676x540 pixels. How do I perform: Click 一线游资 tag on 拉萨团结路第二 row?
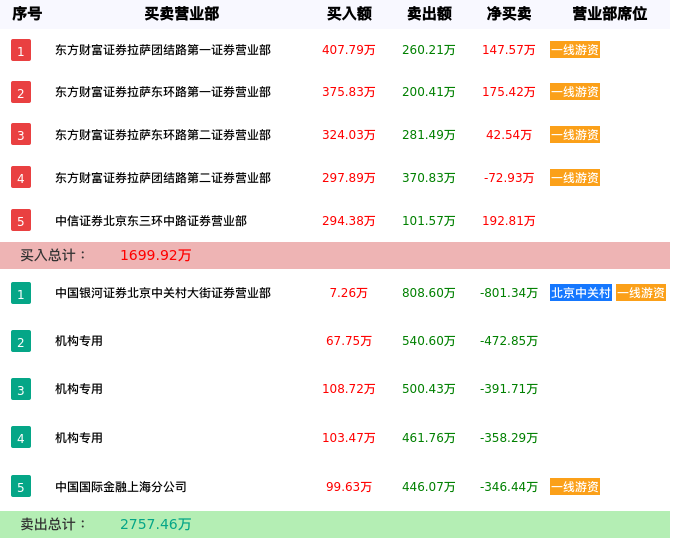coord(575,178)
